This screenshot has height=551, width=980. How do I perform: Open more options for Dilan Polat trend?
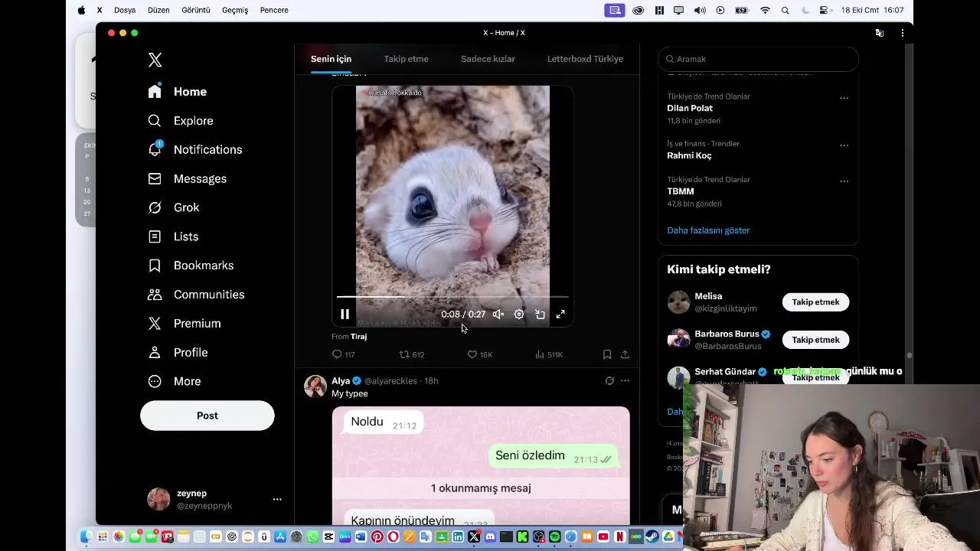click(x=844, y=98)
